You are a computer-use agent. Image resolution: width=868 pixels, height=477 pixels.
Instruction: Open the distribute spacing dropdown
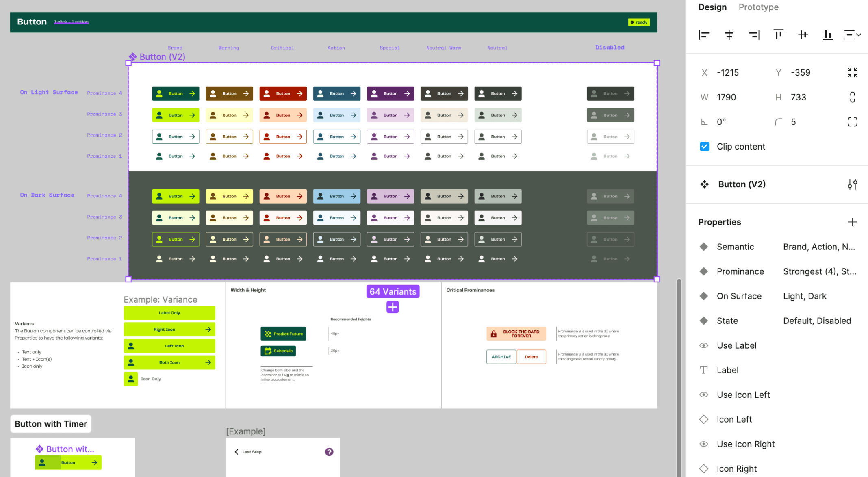point(853,35)
